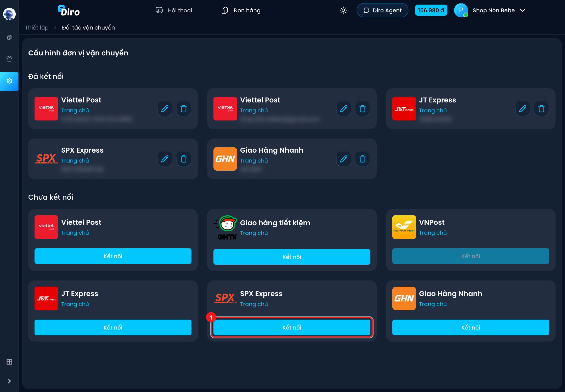
Task: Click Kết nối for unconnected Giao Hàng Nhanh
Action: [x=471, y=327]
